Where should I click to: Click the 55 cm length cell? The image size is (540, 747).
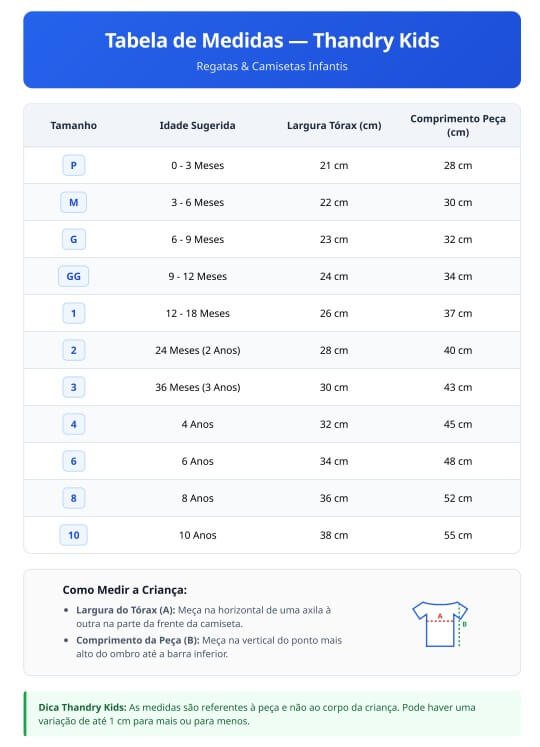458,535
